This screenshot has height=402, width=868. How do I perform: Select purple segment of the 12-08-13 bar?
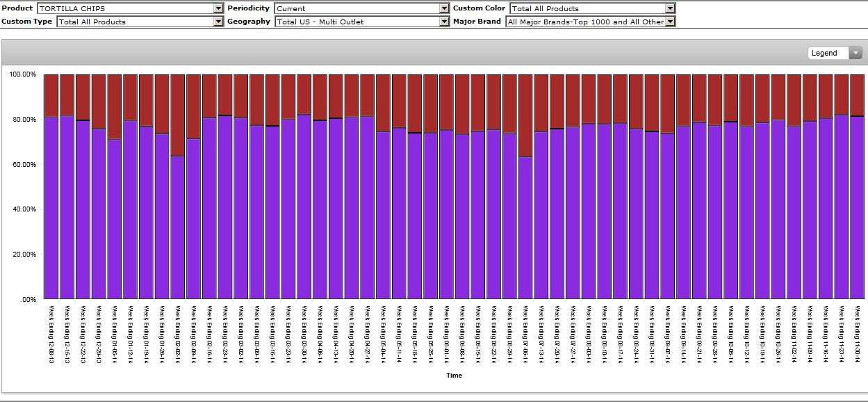pyautogui.click(x=51, y=209)
